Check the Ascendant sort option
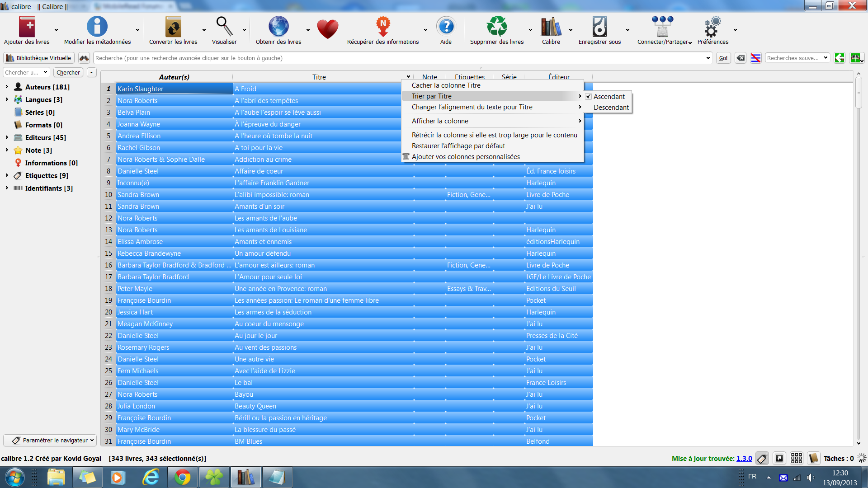 pos(608,97)
